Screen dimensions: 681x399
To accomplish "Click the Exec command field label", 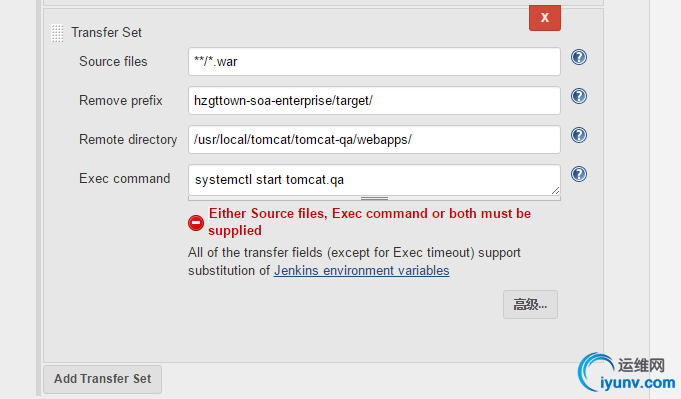I will click(x=125, y=178).
